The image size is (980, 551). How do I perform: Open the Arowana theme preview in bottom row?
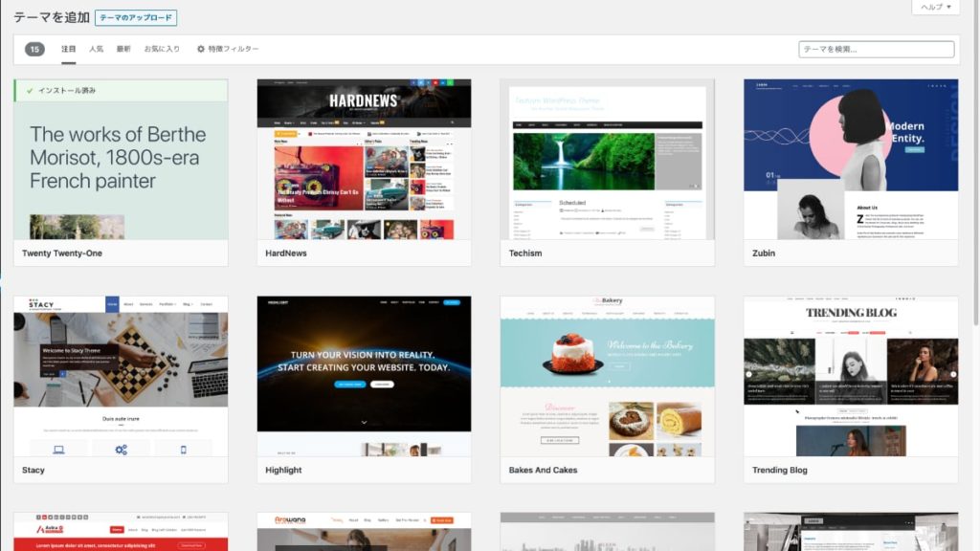(364, 532)
